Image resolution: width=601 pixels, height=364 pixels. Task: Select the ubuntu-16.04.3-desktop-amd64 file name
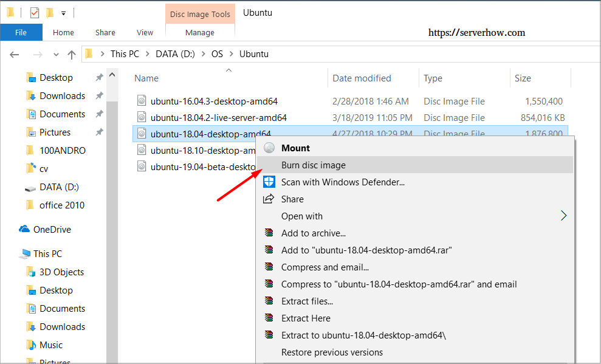[x=214, y=101]
